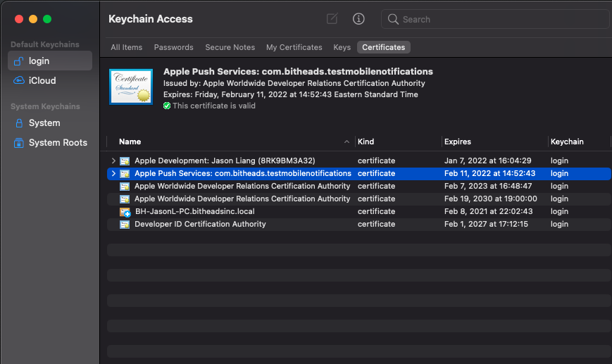Focus the Search field

(495, 19)
